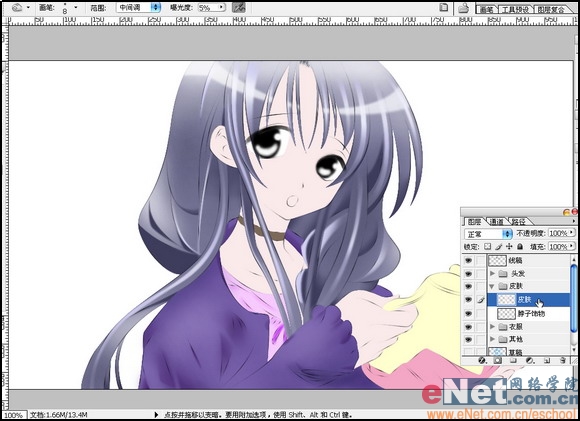Click the add layer style icon
Image resolution: width=580 pixels, height=421 pixels.
point(482,360)
